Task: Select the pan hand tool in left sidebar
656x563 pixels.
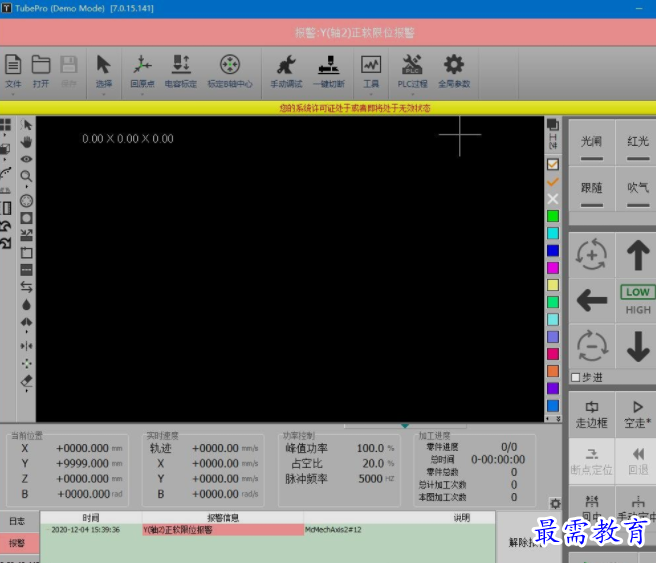Action: 26,142
